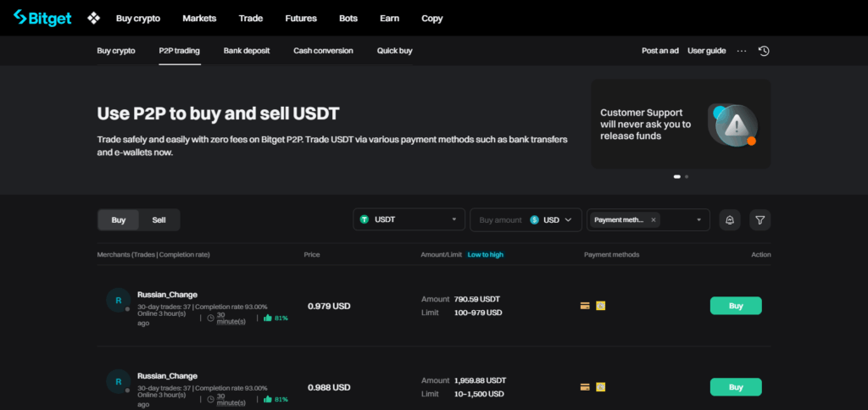Open the apps grid icon beside Bitget logo

click(x=93, y=19)
